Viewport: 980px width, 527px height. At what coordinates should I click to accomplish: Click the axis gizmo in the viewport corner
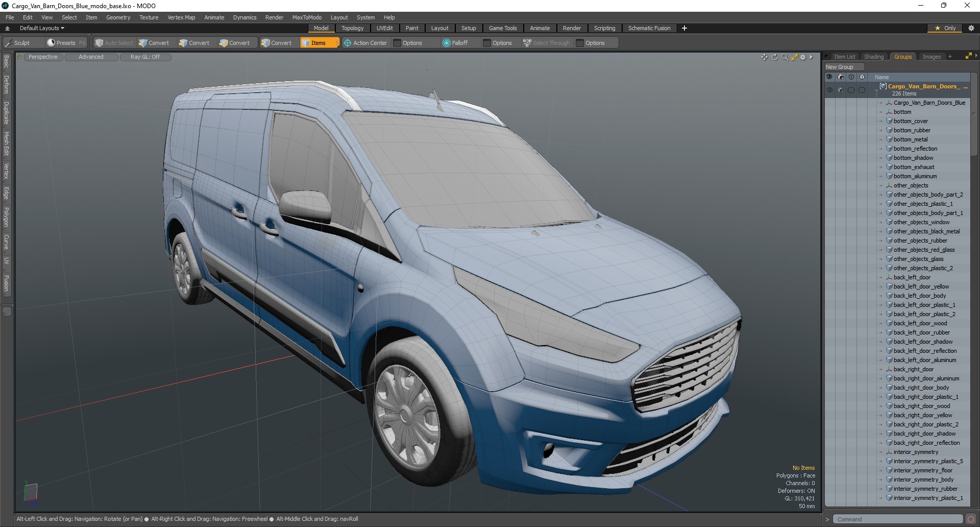(x=31, y=493)
